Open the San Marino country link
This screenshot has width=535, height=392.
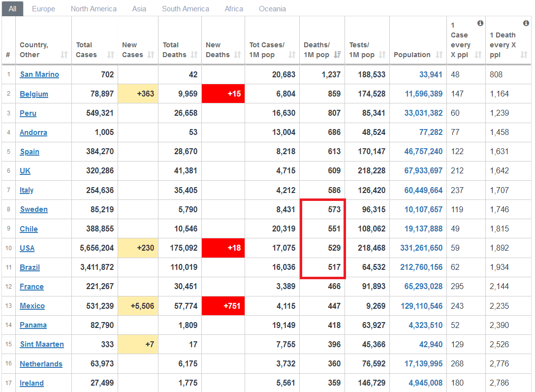point(39,74)
